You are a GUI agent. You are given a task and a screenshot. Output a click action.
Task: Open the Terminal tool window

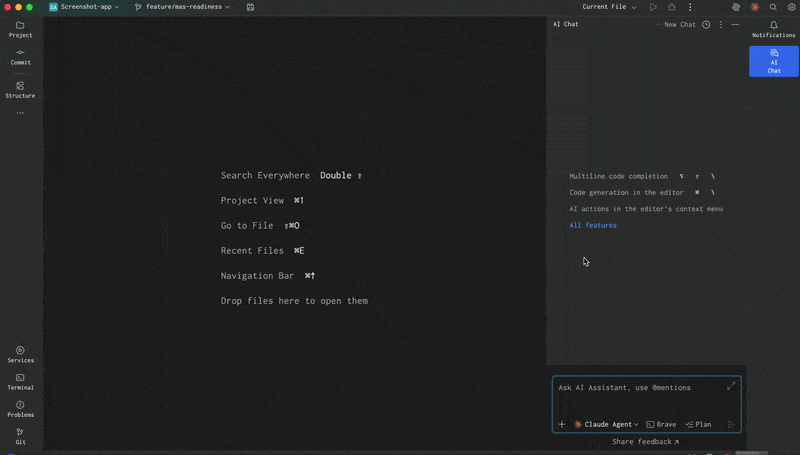(20, 381)
